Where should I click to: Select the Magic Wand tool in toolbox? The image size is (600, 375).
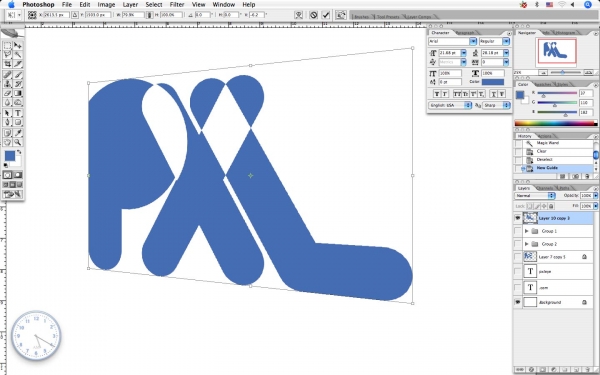click(x=18, y=55)
